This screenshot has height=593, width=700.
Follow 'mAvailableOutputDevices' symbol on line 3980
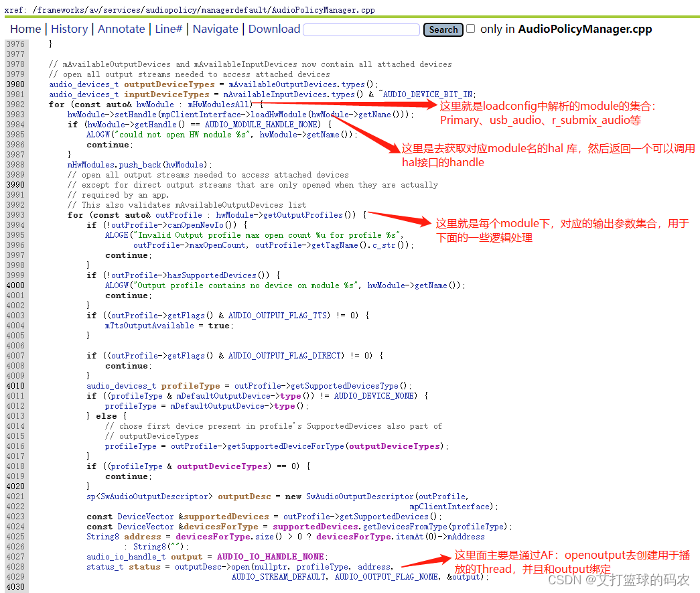point(283,84)
